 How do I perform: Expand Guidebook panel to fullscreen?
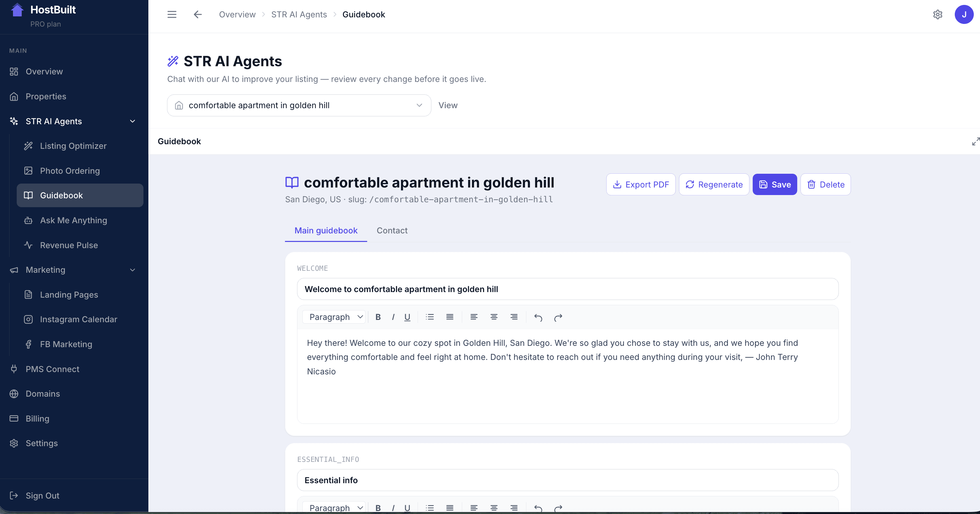[x=975, y=141]
